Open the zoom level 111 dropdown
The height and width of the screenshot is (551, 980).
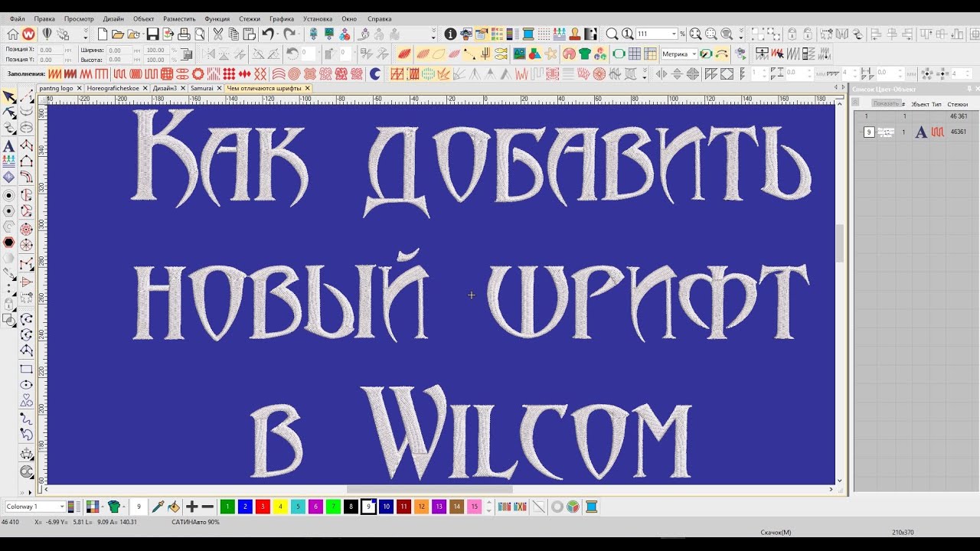(x=674, y=34)
